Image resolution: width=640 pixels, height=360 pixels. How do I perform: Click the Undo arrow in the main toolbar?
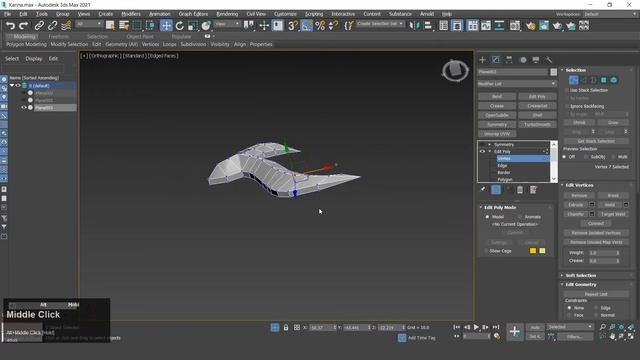coord(11,26)
